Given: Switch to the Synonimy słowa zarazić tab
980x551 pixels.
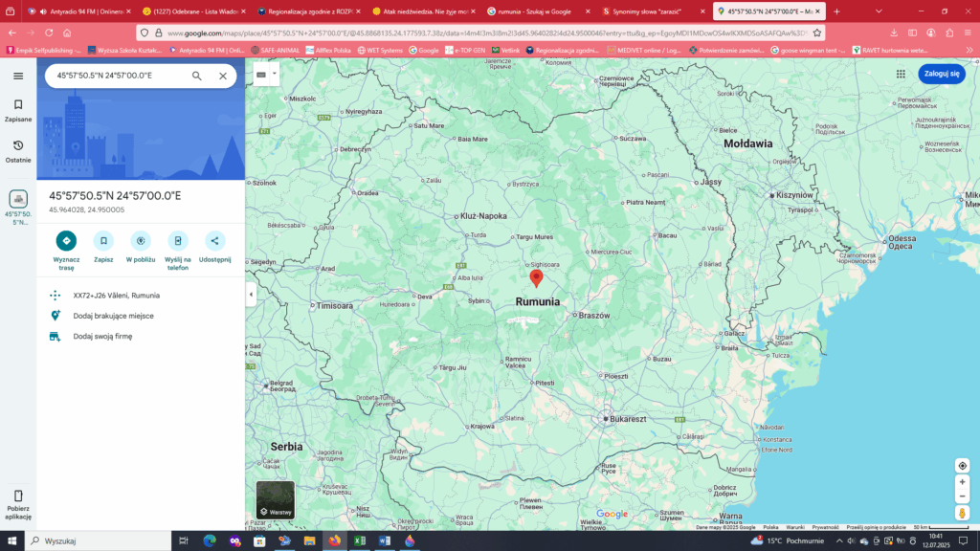Looking at the screenshot, I should [x=654, y=11].
